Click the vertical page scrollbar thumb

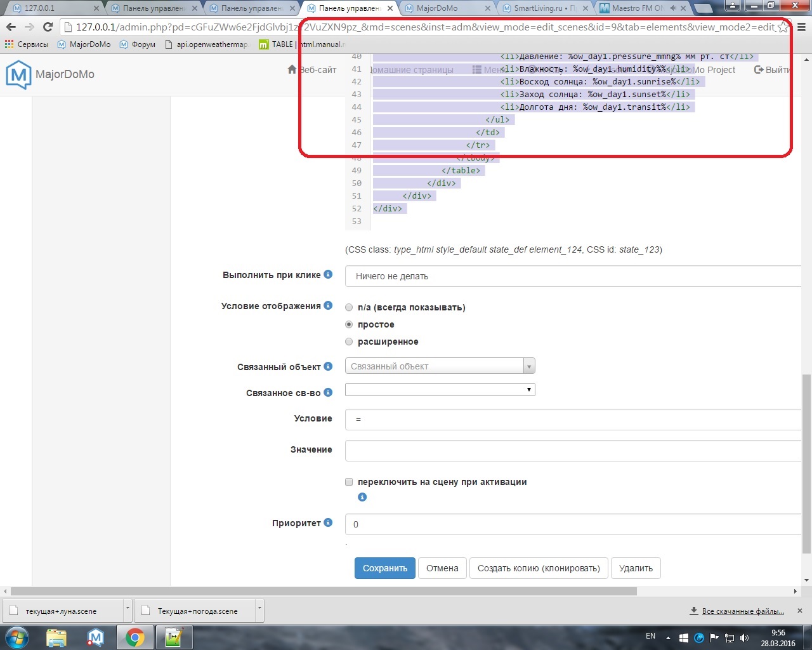tap(806, 463)
